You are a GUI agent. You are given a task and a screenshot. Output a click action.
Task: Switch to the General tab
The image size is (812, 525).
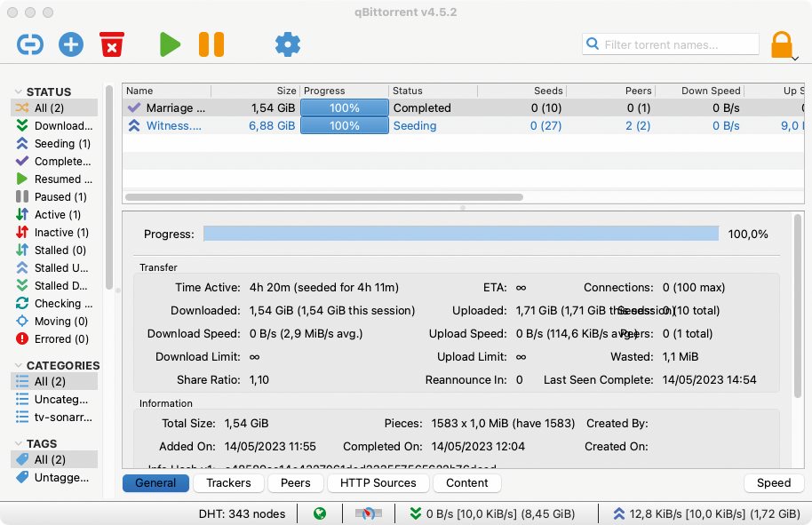point(155,483)
